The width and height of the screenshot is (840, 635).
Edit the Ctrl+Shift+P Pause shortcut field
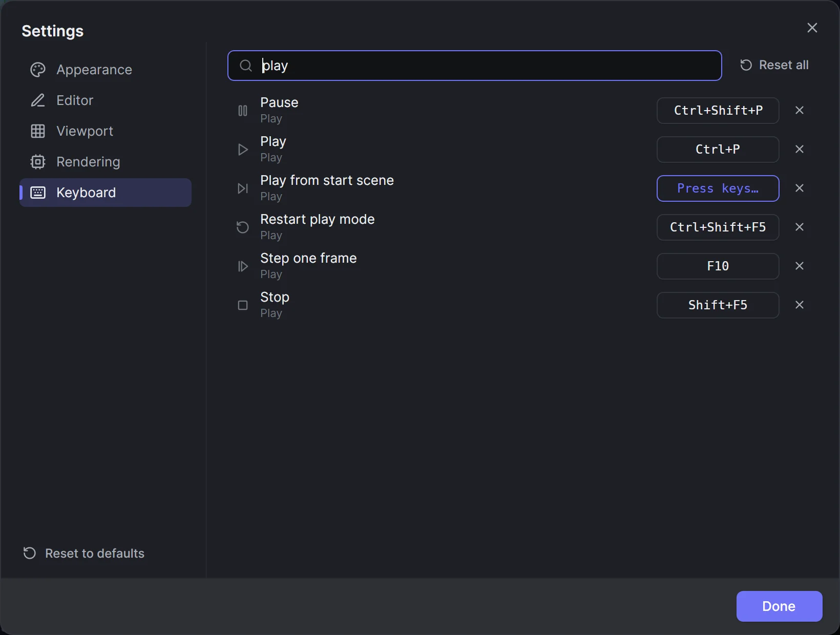pos(718,111)
